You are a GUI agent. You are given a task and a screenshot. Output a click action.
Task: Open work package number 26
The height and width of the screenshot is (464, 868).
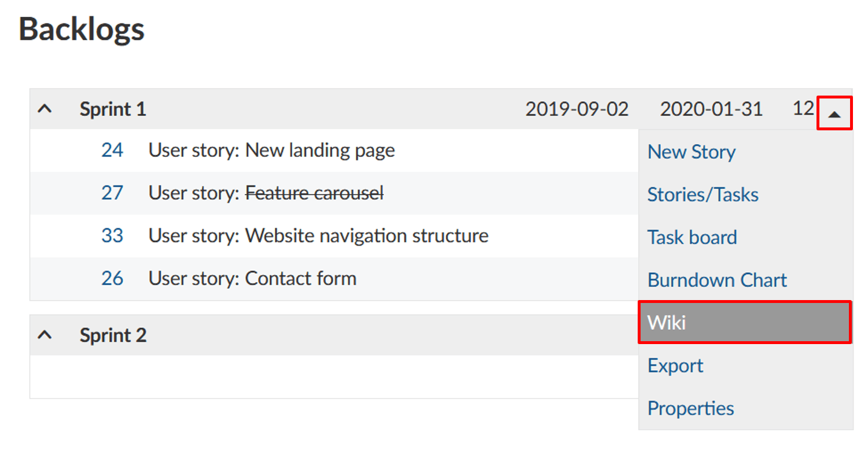tap(112, 279)
